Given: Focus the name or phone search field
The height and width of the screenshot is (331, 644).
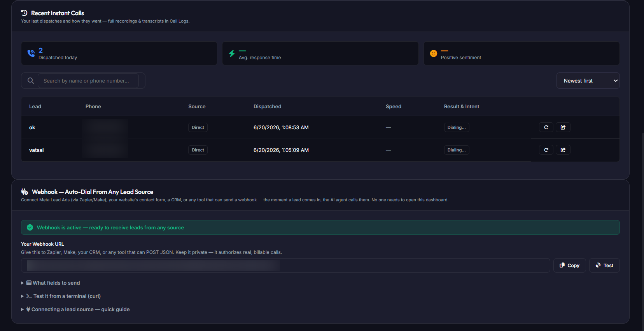Looking at the screenshot, I should [x=88, y=81].
